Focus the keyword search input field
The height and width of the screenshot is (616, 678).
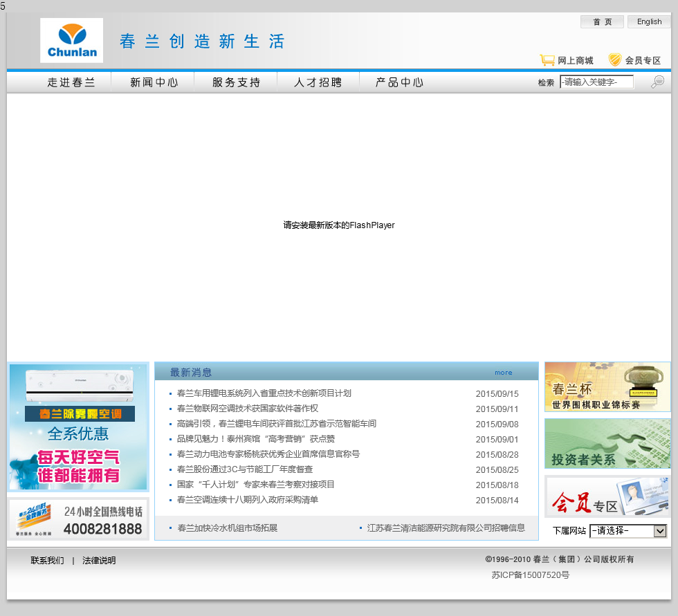point(596,82)
